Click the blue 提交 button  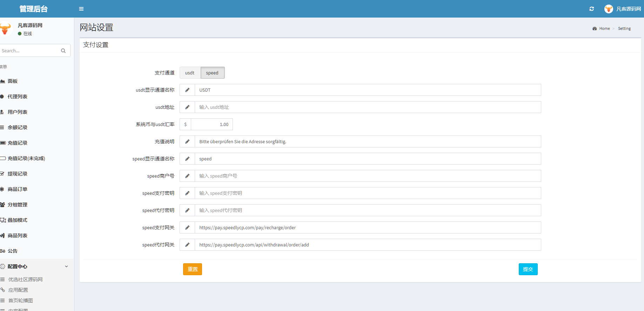[x=528, y=269]
